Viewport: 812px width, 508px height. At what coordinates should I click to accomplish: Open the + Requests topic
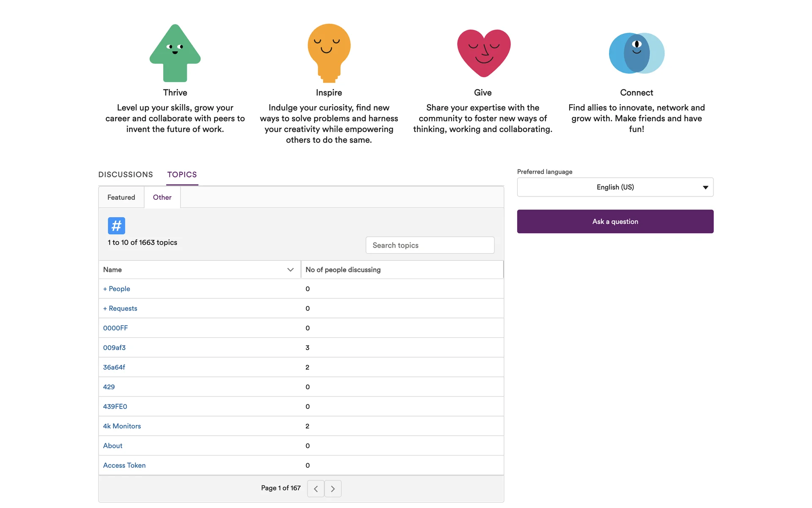[120, 308]
